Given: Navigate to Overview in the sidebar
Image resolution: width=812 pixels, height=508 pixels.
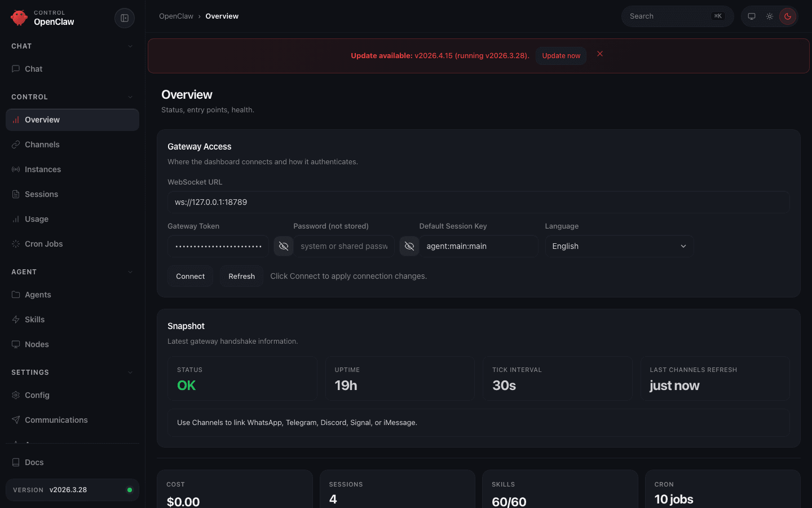Looking at the screenshot, I should coord(41,120).
